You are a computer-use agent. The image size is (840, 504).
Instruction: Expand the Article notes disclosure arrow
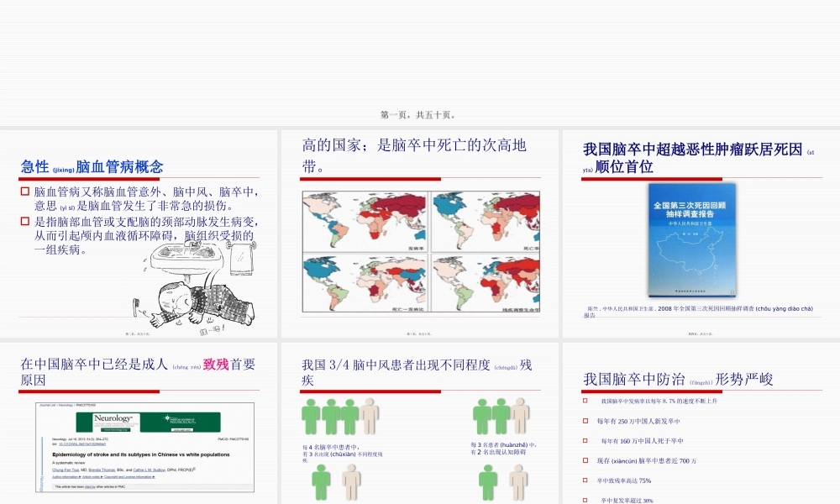[91, 476]
